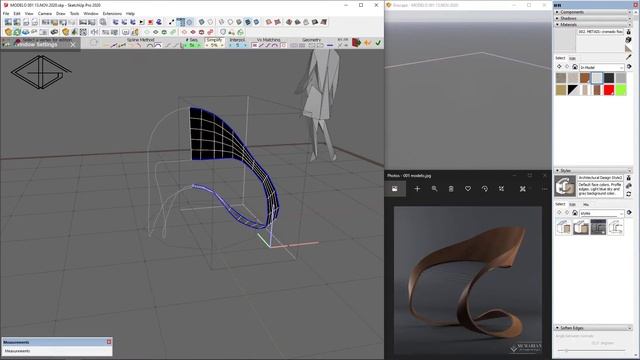The height and width of the screenshot is (360, 640).
Task: Open the Extensions menu
Action: point(112,13)
